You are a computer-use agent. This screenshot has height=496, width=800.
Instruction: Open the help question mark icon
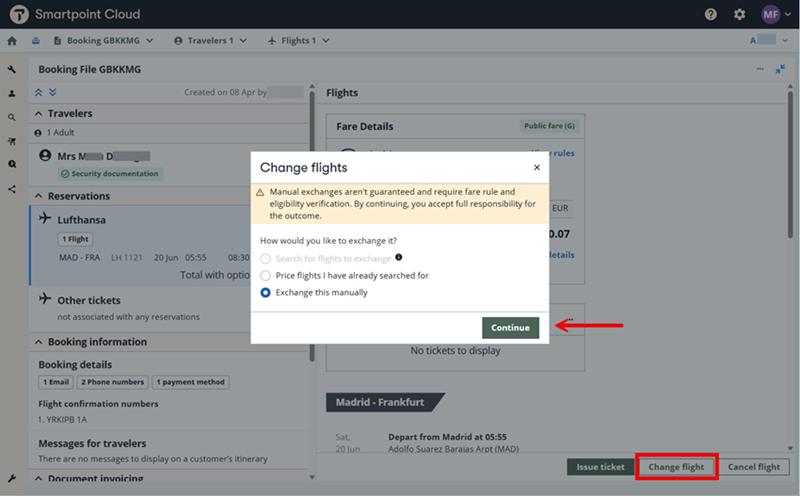coord(711,14)
